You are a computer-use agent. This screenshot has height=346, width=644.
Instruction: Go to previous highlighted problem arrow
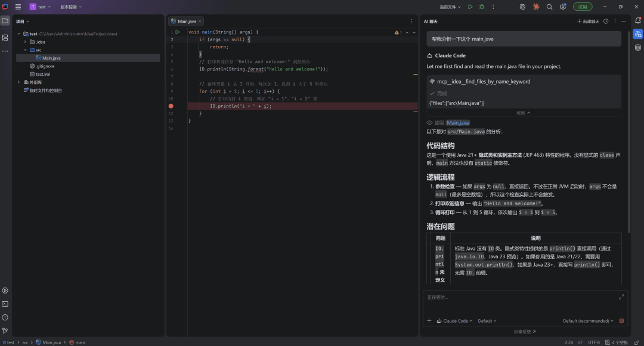pyautogui.click(x=407, y=32)
